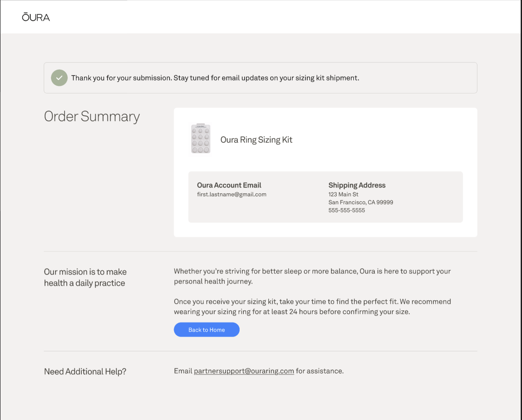Open the partnersupport@ouraring.com email link

click(244, 371)
